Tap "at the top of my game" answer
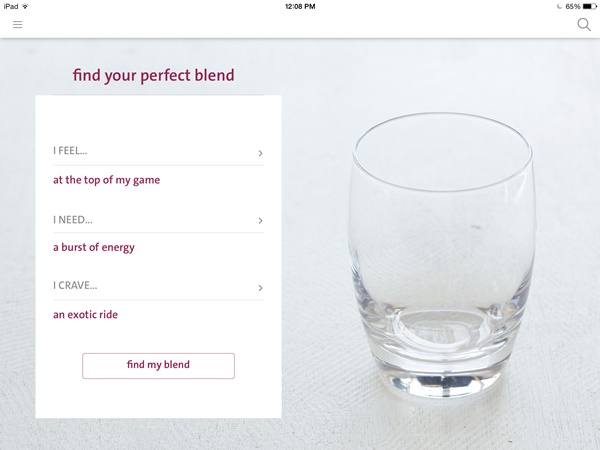Viewport: 600px width, 450px height. (106, 180)
